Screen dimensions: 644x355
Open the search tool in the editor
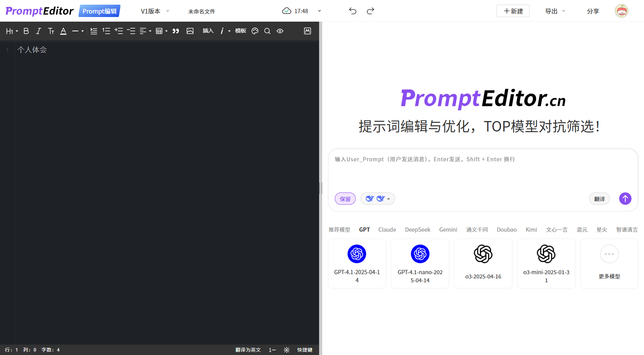tap(267, 31)
